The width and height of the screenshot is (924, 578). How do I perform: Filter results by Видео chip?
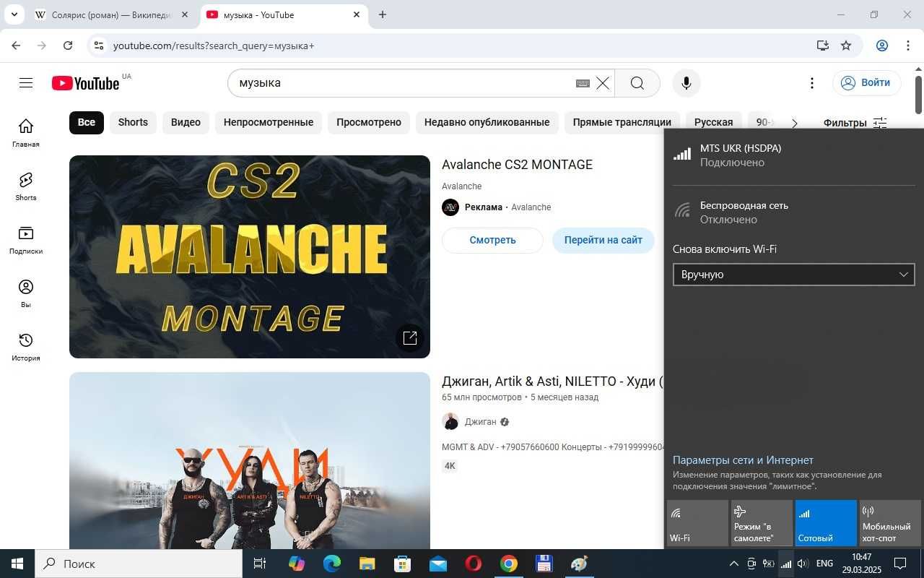[186, 123]
